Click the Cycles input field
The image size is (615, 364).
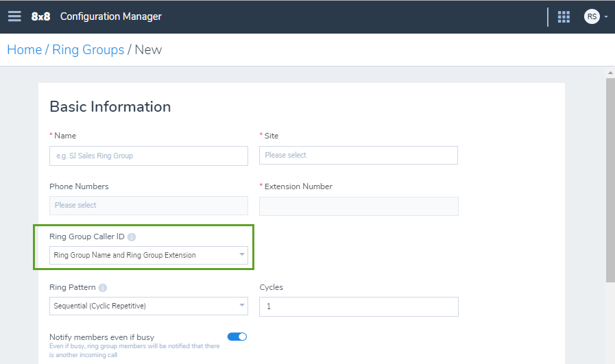pos(359,306)
